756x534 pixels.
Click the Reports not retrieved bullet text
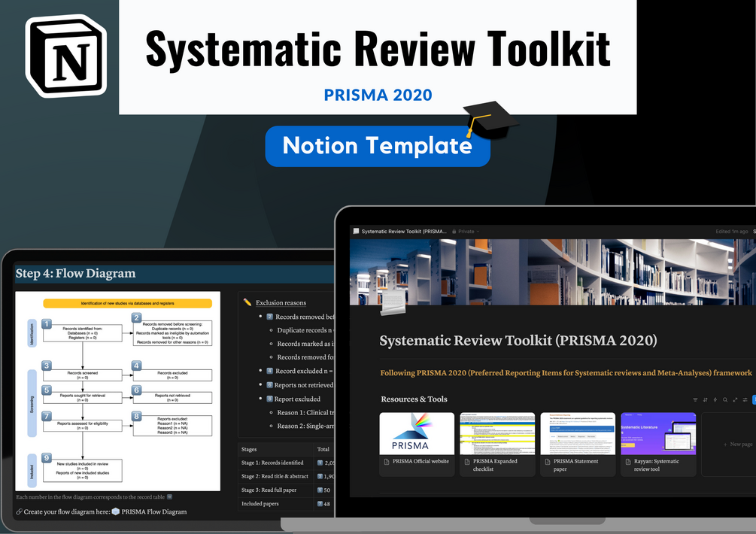304,385
